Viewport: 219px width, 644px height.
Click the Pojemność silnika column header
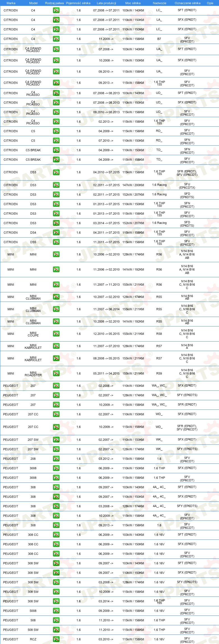coord(78,3)
